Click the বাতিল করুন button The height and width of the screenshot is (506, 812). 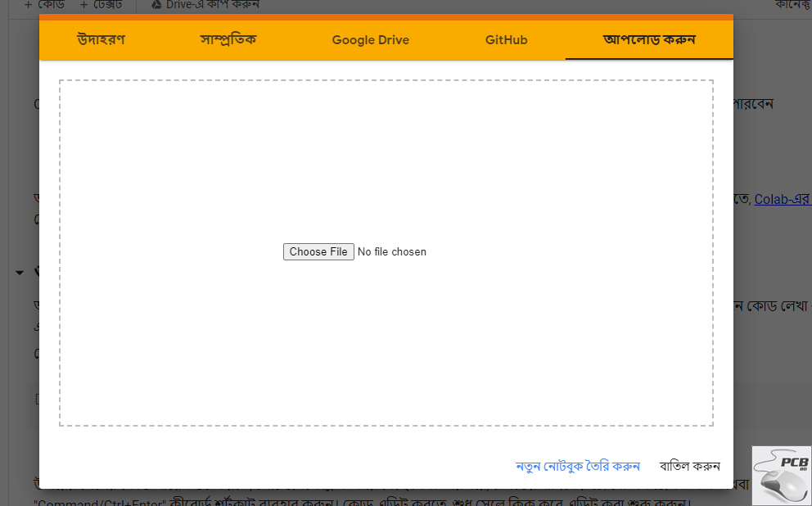[x=690, y=466]
